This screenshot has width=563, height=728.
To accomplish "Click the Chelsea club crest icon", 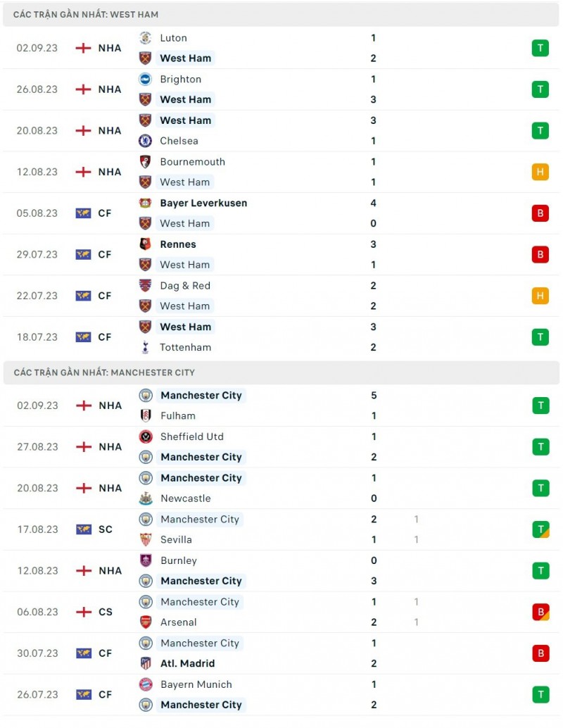I will click(146, 141).
